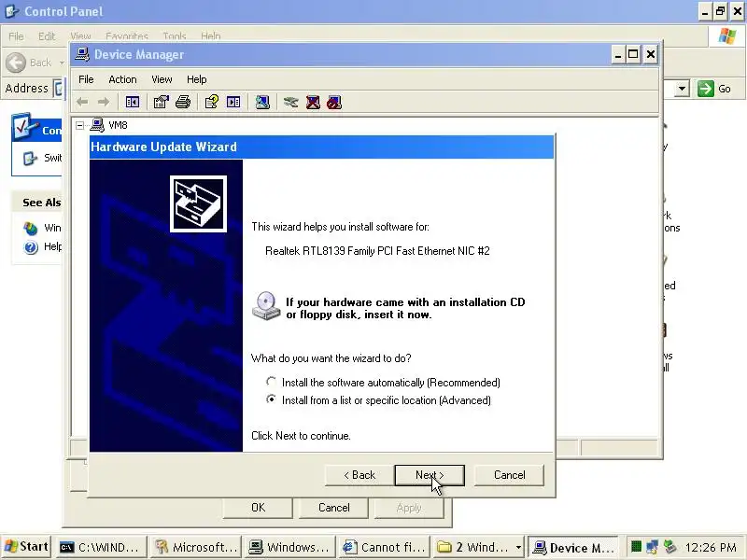Click the hardware card image in the wizard
This screenshot has width=747, height=560.
pos(198,204)
